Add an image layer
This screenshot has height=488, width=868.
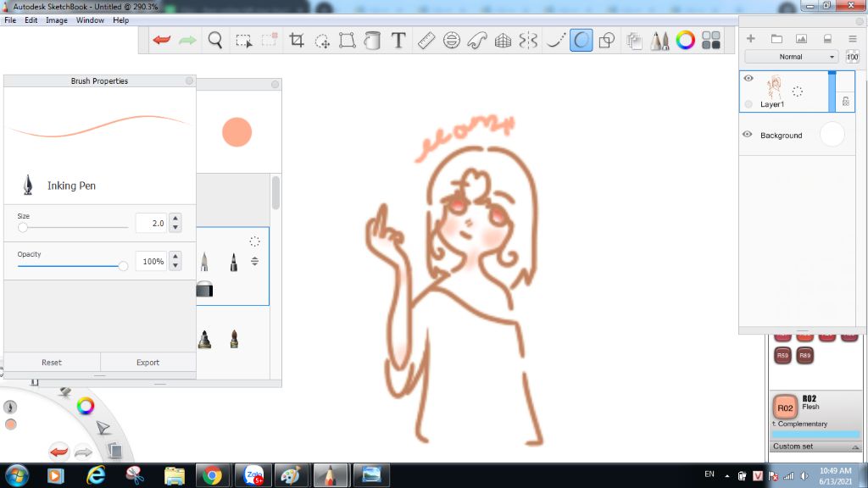(801, 38)
